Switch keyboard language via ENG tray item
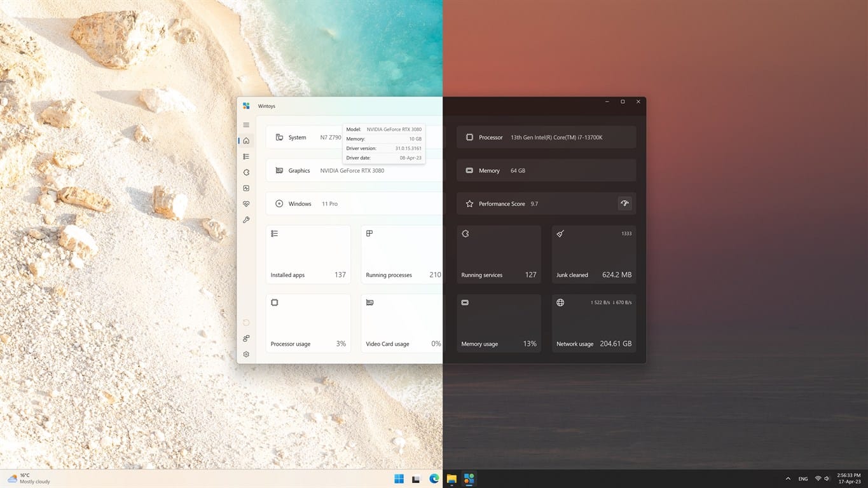The height and width of the screenshot is (488, 868). pyautogui.click(x=803, y=478)
